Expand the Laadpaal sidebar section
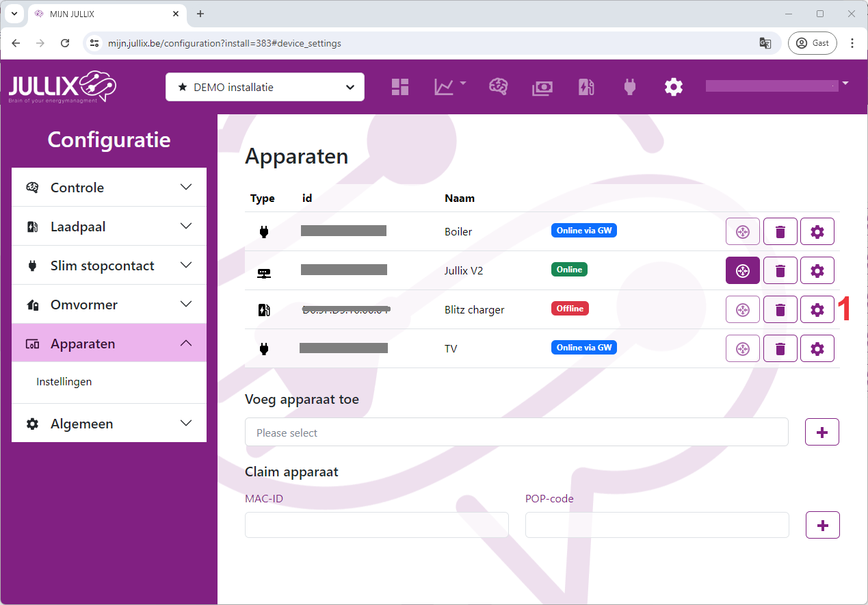 [x=109, y=227]
